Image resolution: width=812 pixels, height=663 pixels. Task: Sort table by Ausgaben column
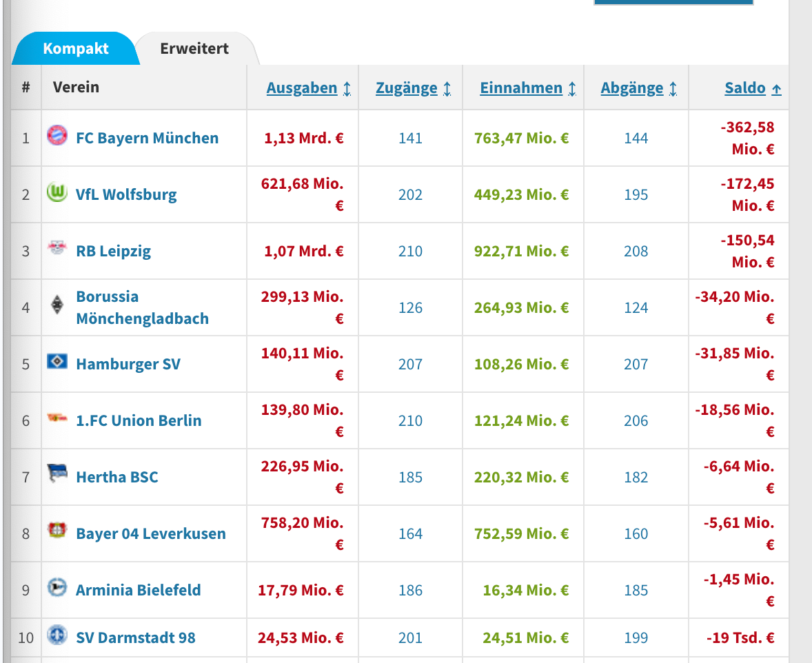tap(302, 88)
